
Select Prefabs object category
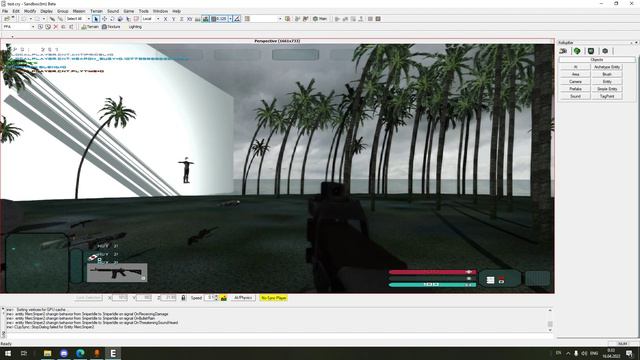click(576, 89)
